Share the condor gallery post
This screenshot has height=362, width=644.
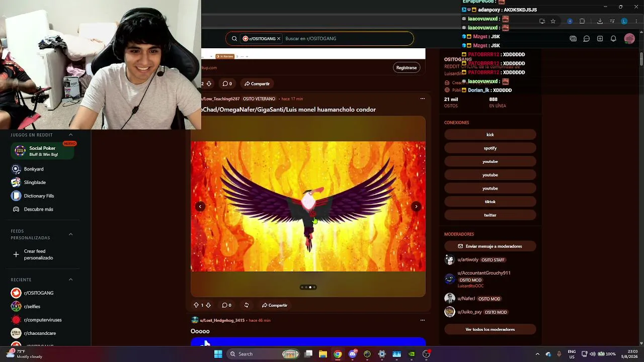(x=275, y=305)
